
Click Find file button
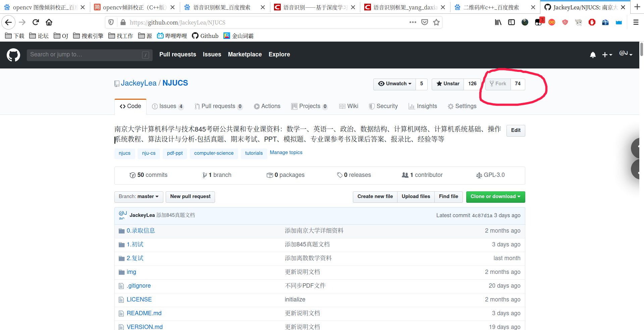448,197
